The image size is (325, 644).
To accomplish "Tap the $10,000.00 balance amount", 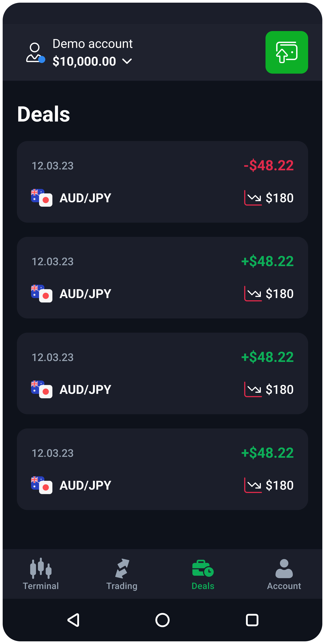I will coord(84,61).
